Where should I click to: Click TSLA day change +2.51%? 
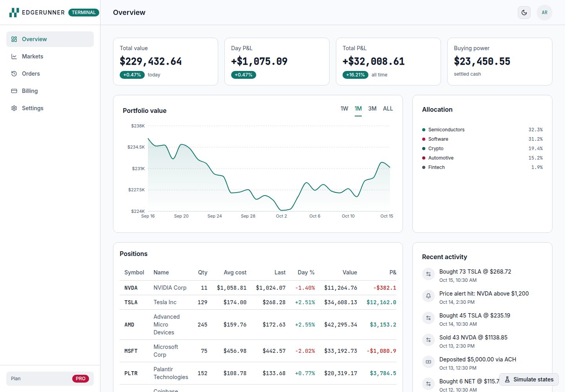coord(305,302)
